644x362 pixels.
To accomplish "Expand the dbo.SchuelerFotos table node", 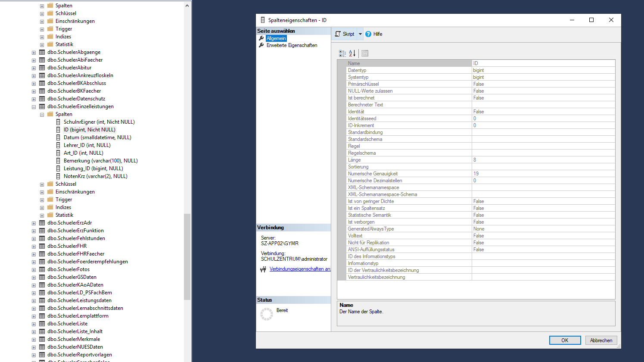I will click(x=34, y=270).
